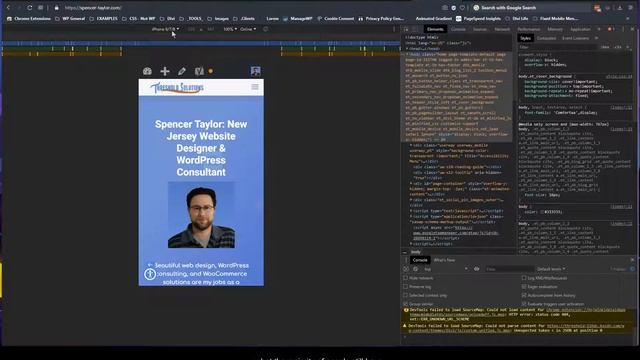Enable Log XMLHttpRequests checkbox
640x360 pixels.
click(x=524, y=278)
